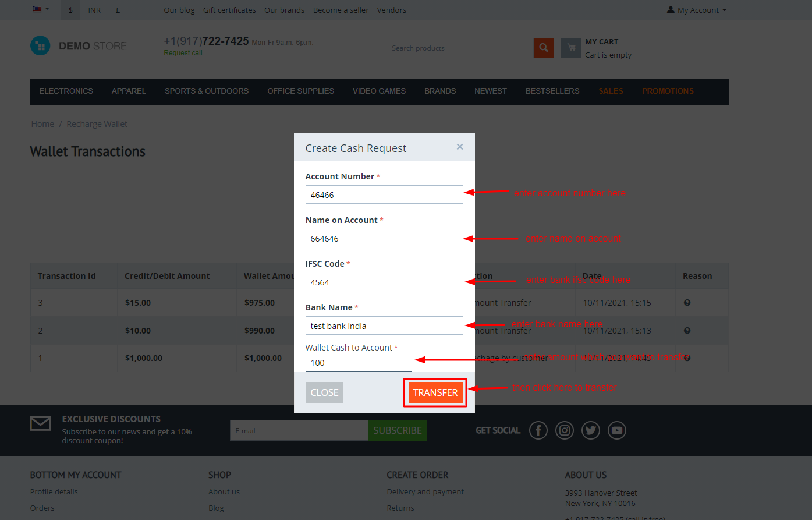This screenshot has height=520, width=812.
Task: Open the Instagram social icon
Action: 564,430
